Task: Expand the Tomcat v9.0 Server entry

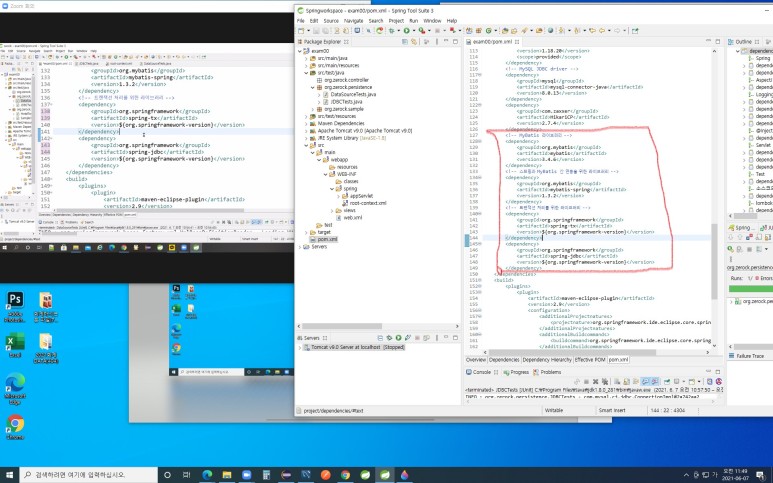Action: point(300,347)
